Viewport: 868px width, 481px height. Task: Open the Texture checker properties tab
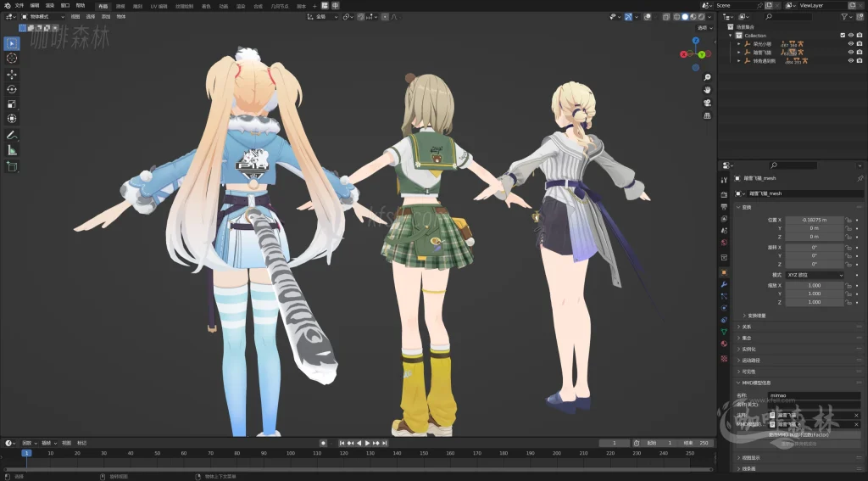[x=724, y=359]
